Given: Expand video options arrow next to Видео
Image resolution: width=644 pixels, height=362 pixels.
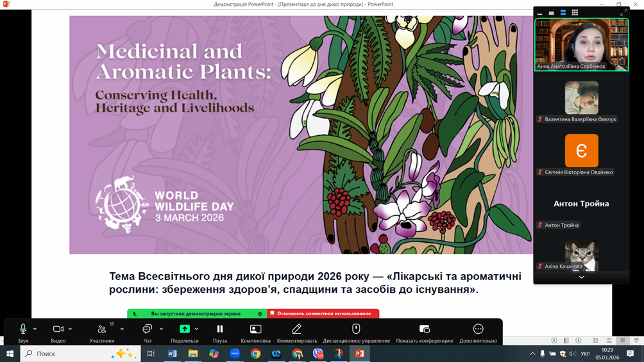Looking at the screenshot, I should click(x=70, y=329).
